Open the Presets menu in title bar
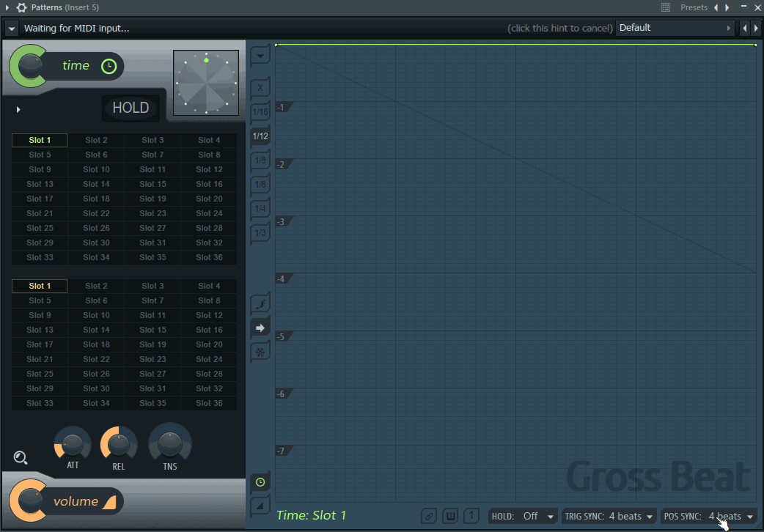 694,7
